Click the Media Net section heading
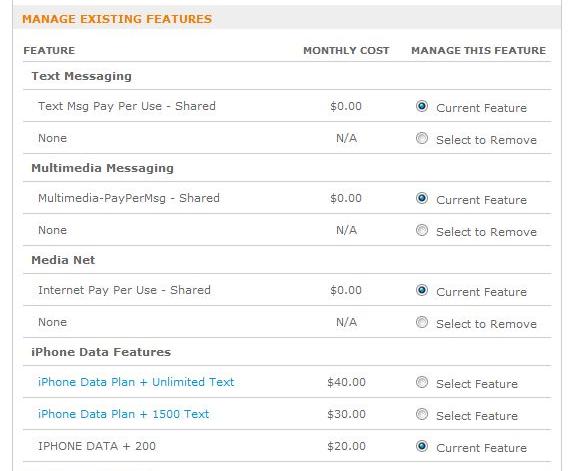This screenshot has width=571, height=471. [63, 260]
